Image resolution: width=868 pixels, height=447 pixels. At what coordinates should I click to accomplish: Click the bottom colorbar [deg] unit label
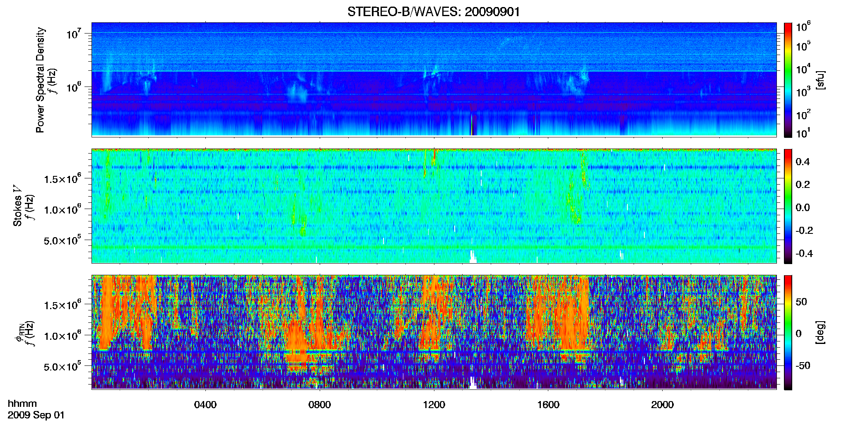[820, 332]
